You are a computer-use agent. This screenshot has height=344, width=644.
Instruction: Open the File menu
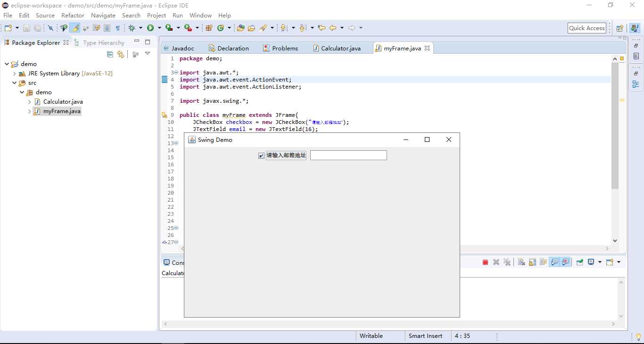[x=8, y=15]
